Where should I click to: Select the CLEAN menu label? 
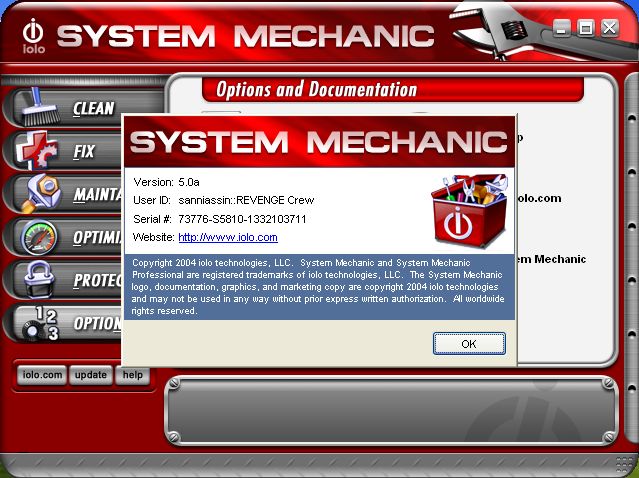[93, 108]
